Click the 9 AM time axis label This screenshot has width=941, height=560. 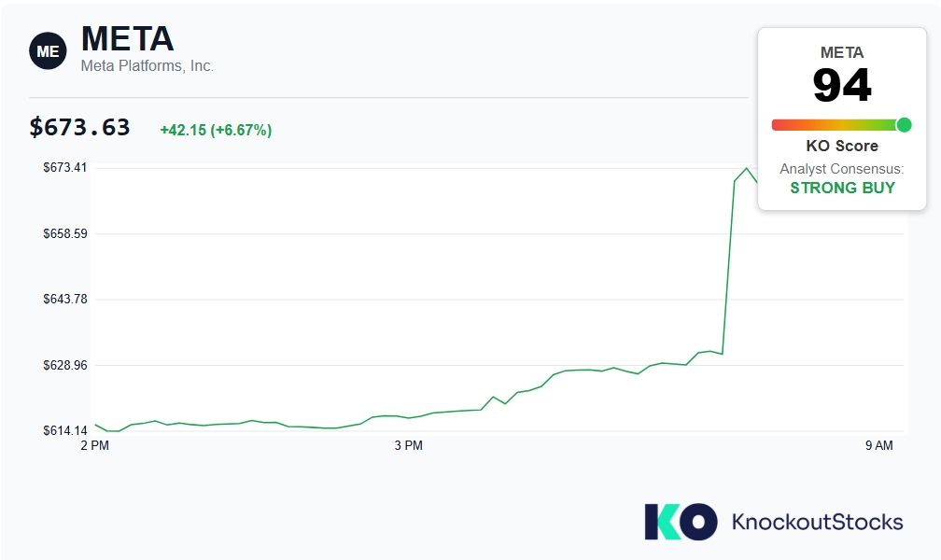[x=878, y=445]
